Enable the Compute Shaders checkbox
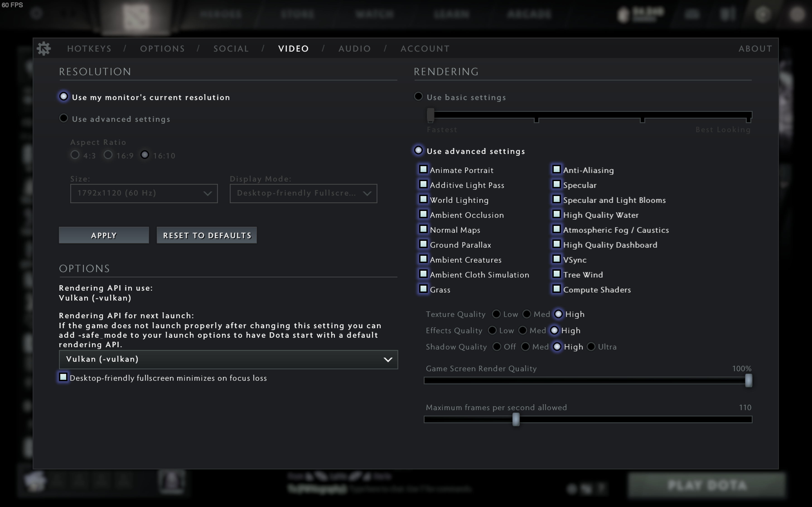The height and width of the screenshot is (507, 812). coord(556,289)
